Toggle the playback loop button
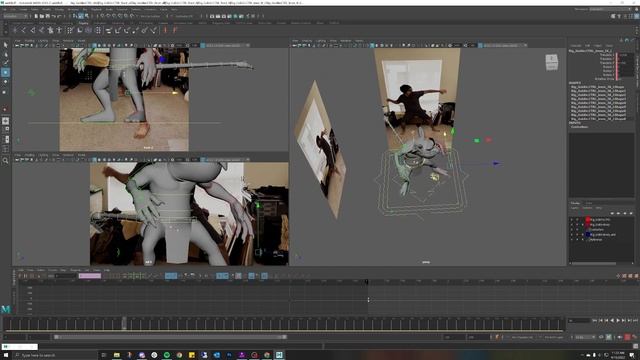This screenshot has height=360, width=640. (601, 337)
